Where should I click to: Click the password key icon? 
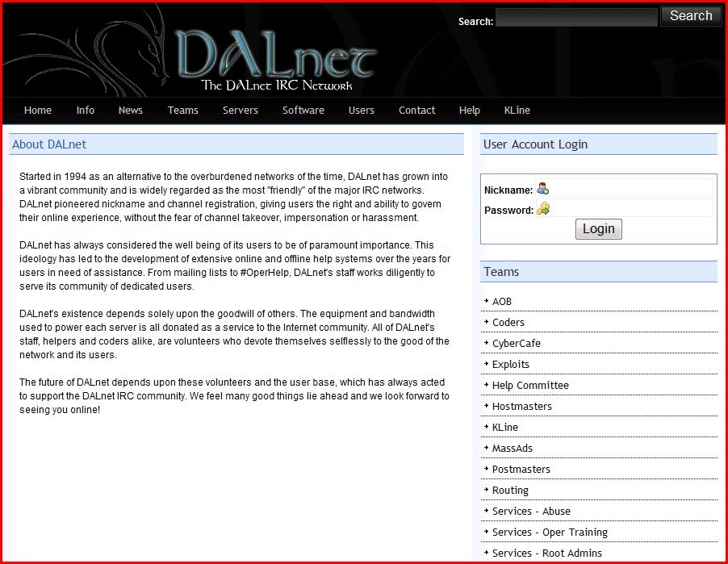[x=542, y=209]
